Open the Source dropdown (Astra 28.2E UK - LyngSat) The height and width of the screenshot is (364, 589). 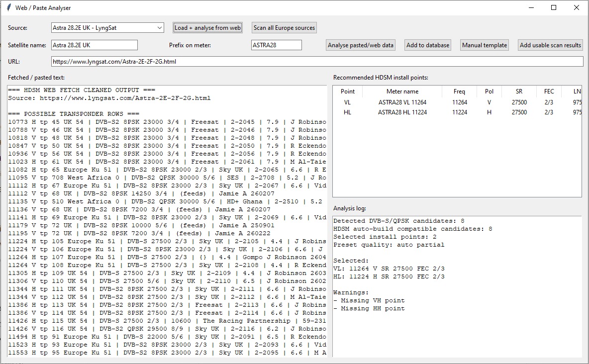(107, 28)
